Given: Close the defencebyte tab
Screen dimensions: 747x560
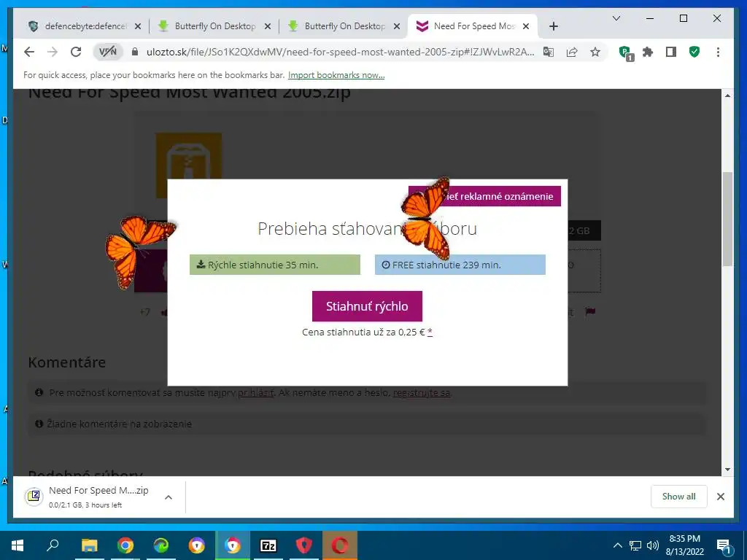Looking at the screenshot, I should [x=138, y=26].
